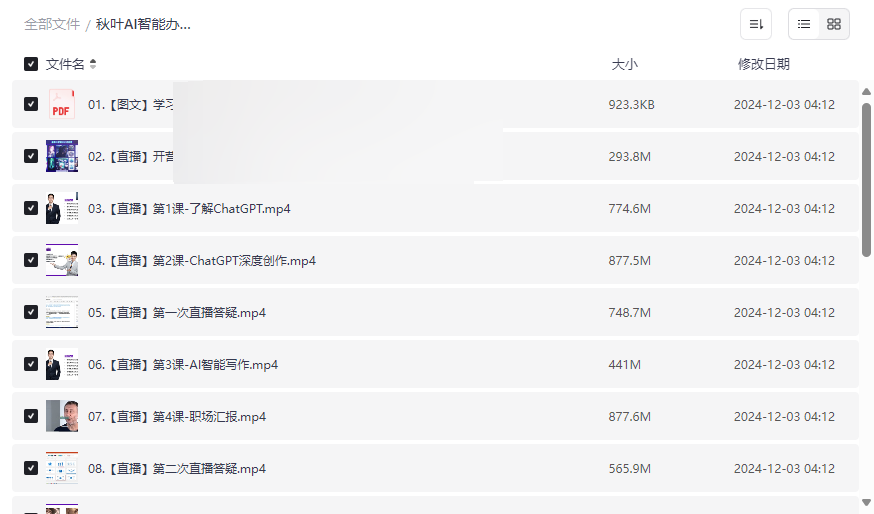Open thumbnail of 04 ChatGPT深度创作 video
This screenshot has height=514, width=874.
(x=62, y=260)
